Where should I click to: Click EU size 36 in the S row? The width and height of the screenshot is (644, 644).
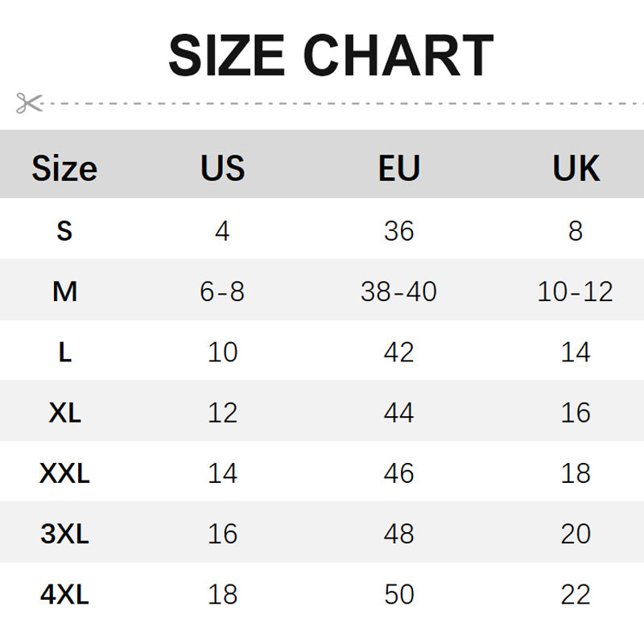coord(399,231)
